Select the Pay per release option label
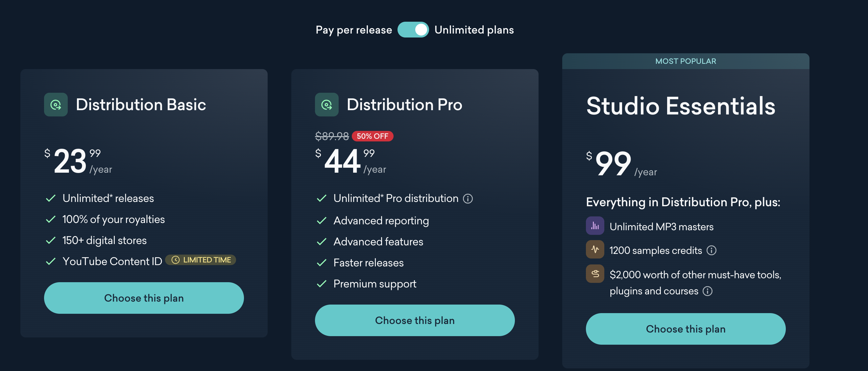Viewport: 868px width, 371px height. click(353, 30)
